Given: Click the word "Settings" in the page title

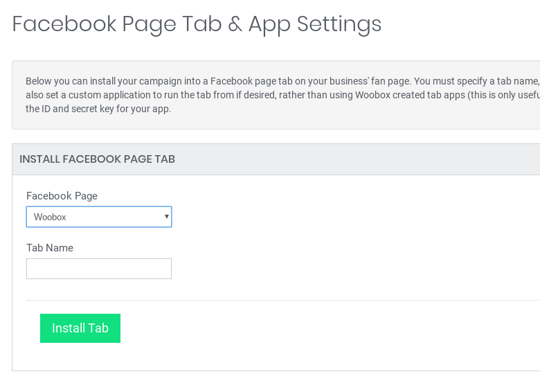Looking at the screenshot, I should (x=339, y=24).
